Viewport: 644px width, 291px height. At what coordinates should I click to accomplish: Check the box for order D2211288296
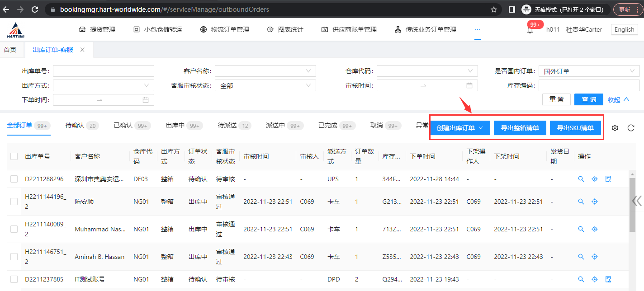[14, 179]
